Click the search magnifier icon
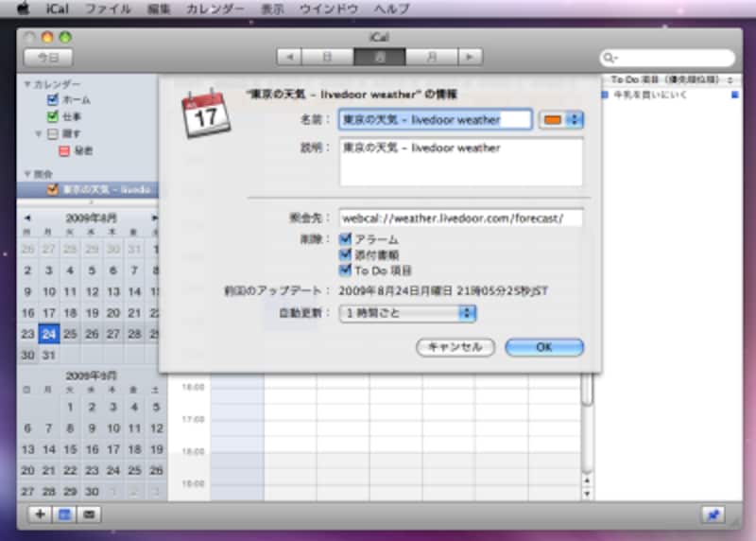The width and height of the screenshot is (756, 541). tap(614, 58)
